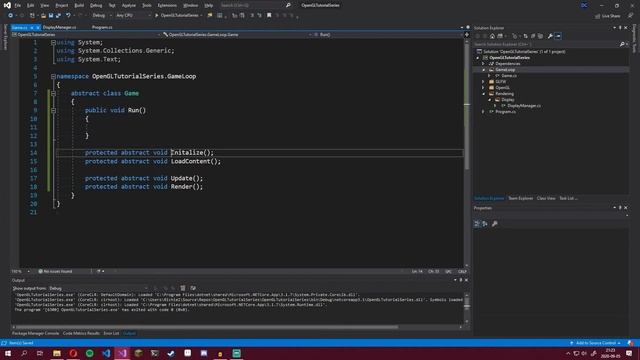Click Show All Files icon in Solution Explorer
The image size is (640, 360).
pyautogui.click(x=540, y=36)
